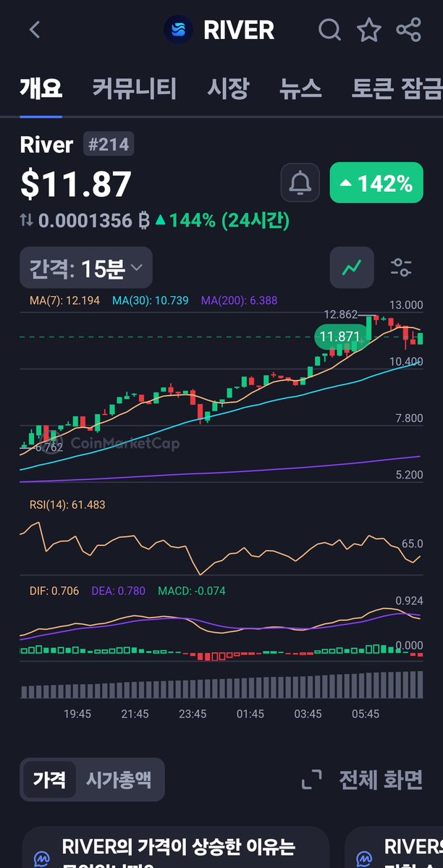Expand the 간격: 15분 interval dropdown
Image resolution: width=443 pixels, height=868 pixels.
pyautogui.click(x=86, y=268)
